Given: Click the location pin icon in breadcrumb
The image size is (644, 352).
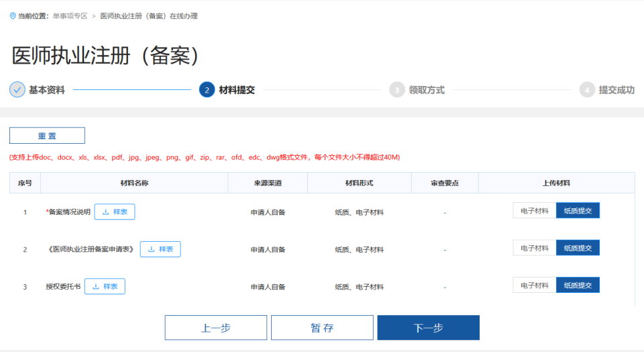Looking at the screenshot, I should tap(13, 16).
